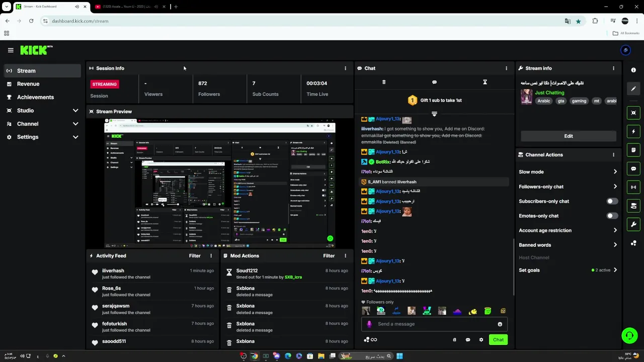Click the trash icon beside the Chat button

[454, 340]
